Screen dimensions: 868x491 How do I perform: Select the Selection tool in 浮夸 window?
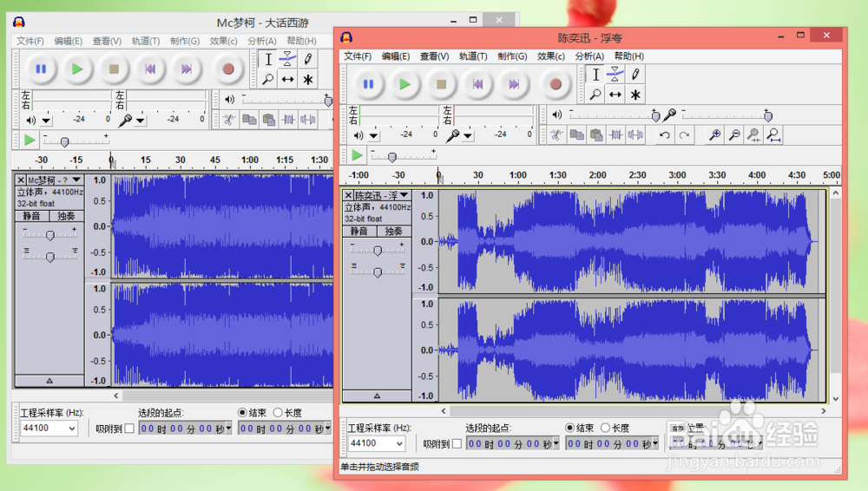[595, 75]
